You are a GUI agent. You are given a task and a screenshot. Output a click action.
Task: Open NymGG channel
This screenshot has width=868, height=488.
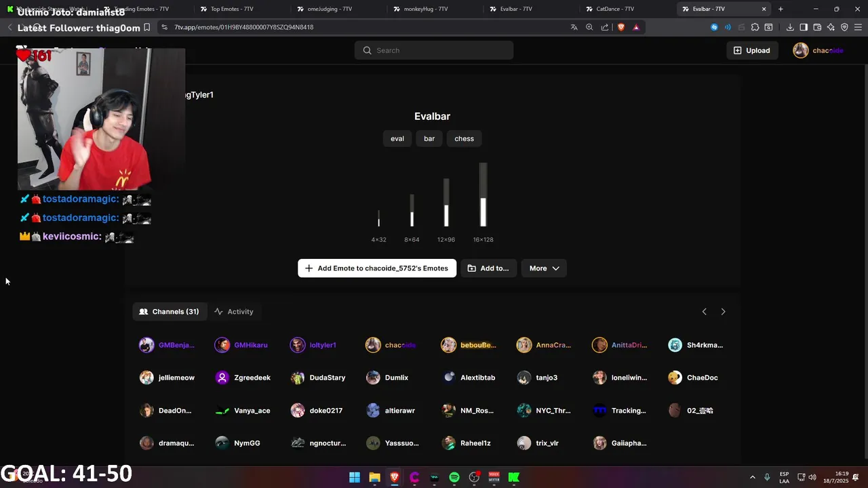click(x=237, y=443)
